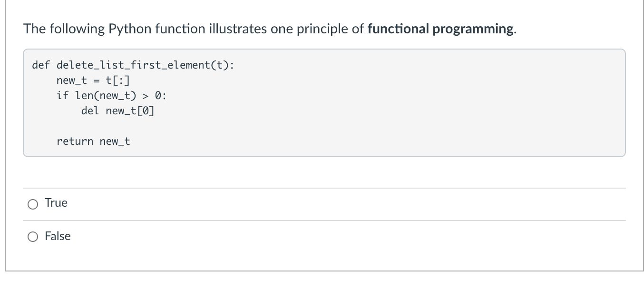The height and width of the screenshot is (281, 644).
Task: Click the False answer label text
Action: pos(57,236)
